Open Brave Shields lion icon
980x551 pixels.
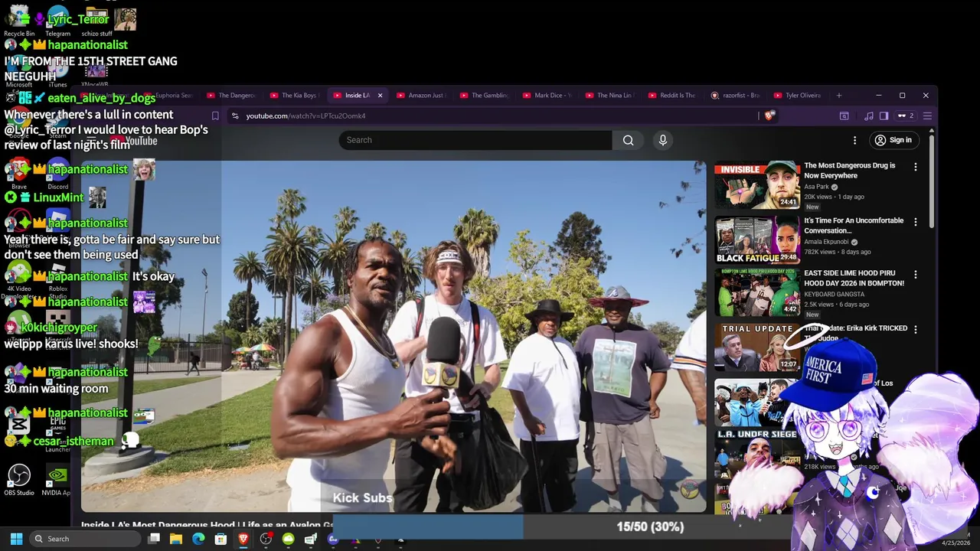[769, 116]
